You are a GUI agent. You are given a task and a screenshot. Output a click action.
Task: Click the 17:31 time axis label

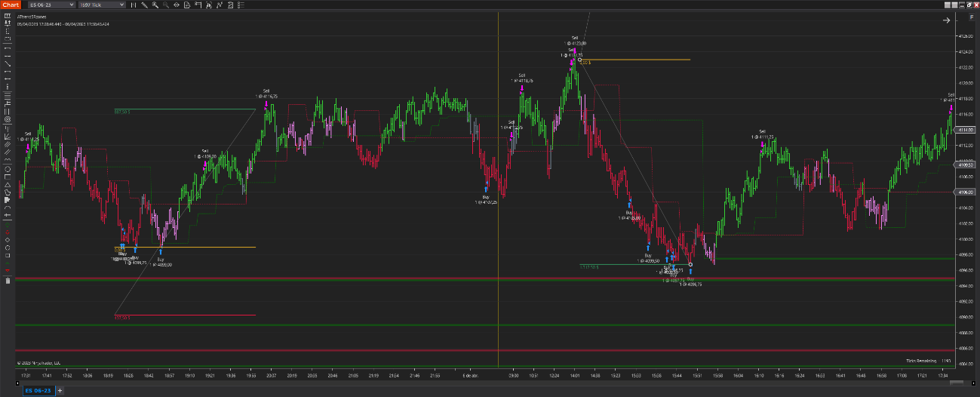tap(26, 374)
